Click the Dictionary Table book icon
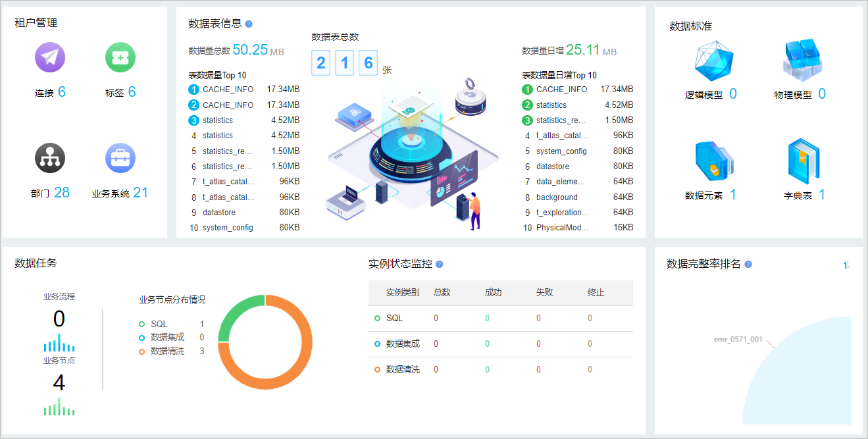This screenshot has height=439, width=868. [x=802, y=161]
